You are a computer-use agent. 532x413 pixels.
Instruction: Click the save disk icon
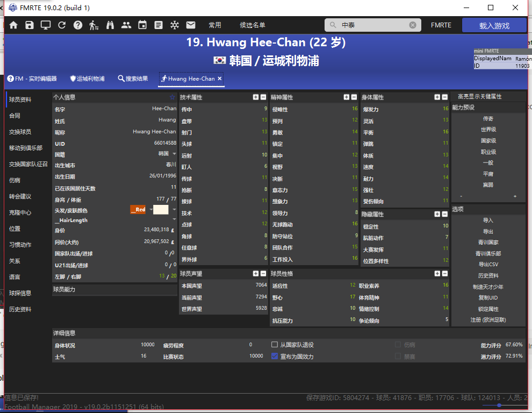(x=30, y=25)
